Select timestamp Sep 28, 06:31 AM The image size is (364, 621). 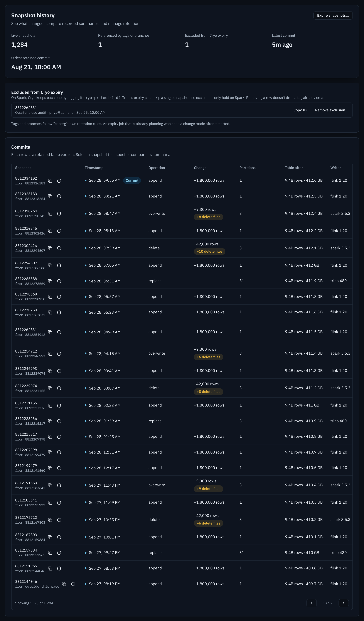tap(105, 281)
